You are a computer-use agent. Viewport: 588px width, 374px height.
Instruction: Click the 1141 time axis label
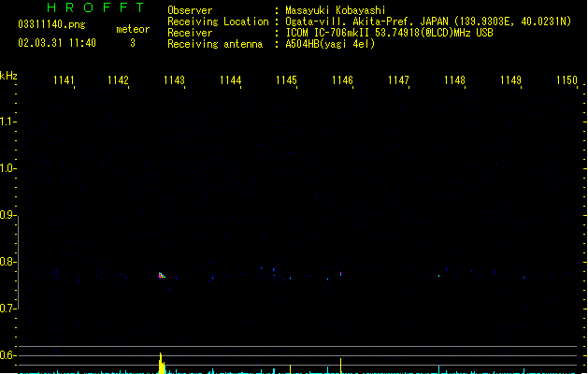click(65, 80)
